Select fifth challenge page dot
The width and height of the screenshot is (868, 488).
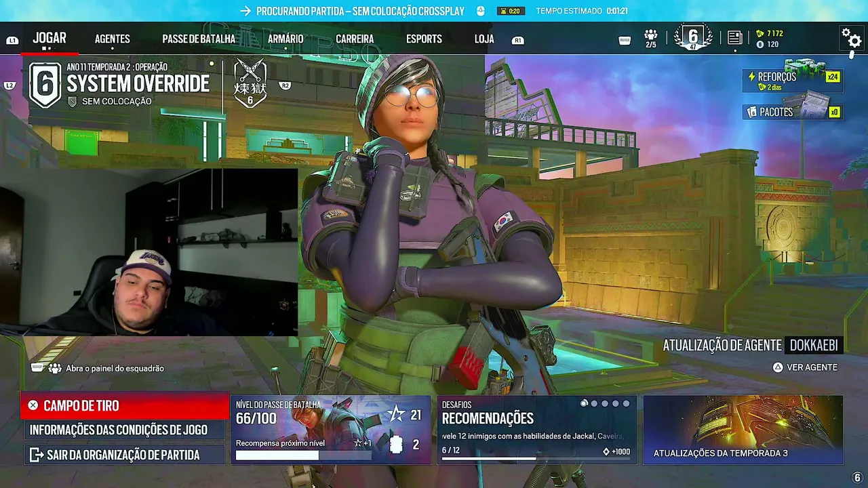click(626, 403)
